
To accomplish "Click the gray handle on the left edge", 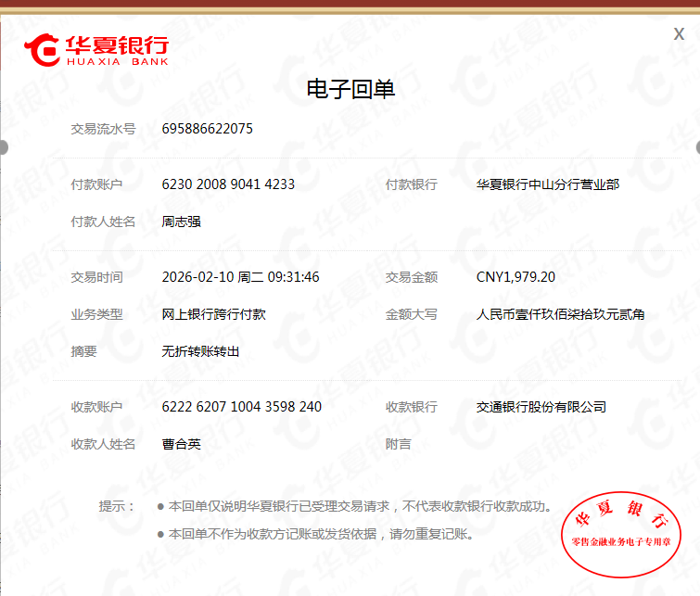I will [x=3, y=146].
